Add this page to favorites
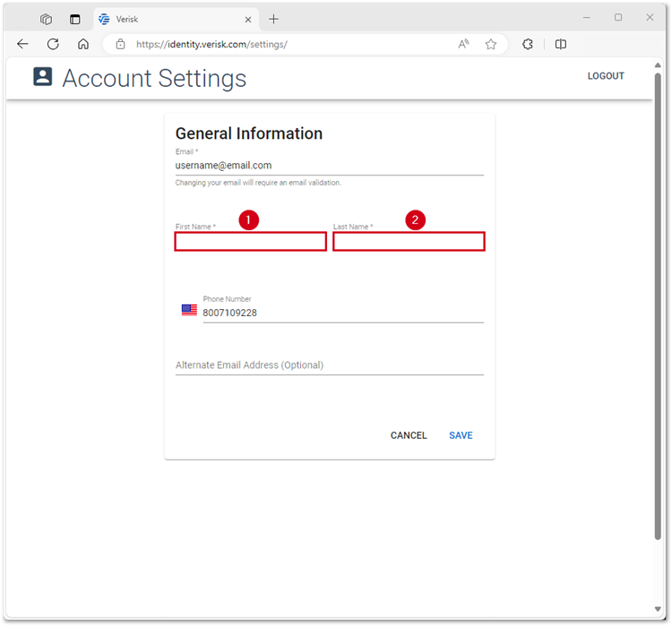Viewport: 672px width, 626px height. click(x=491, y=44)
